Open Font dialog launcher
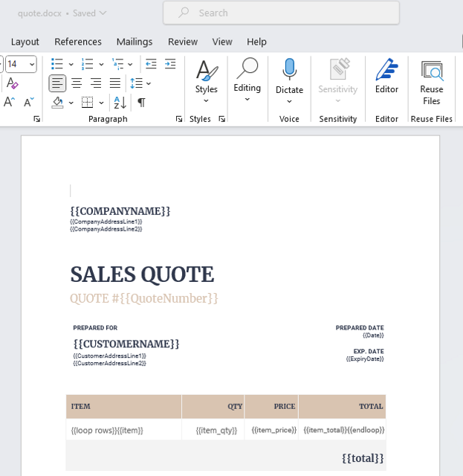Screen dimensions: 463x476 [x=37, y=119]
